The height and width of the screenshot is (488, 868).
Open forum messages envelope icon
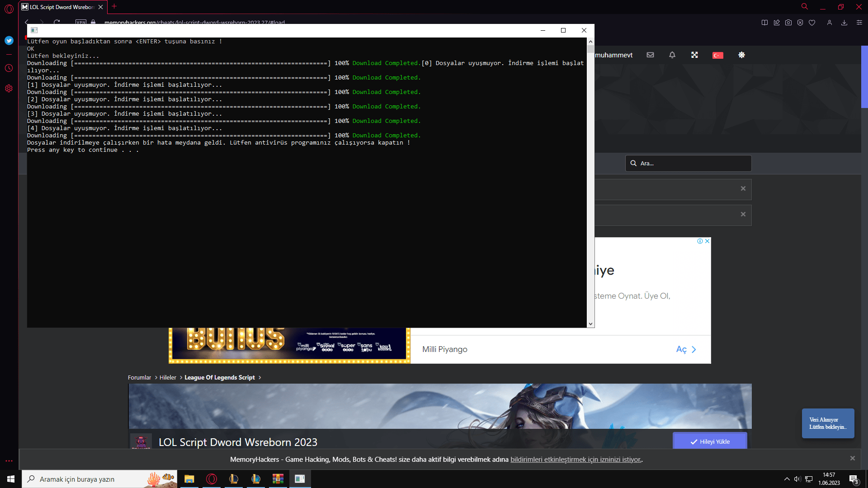pos(650,55)
